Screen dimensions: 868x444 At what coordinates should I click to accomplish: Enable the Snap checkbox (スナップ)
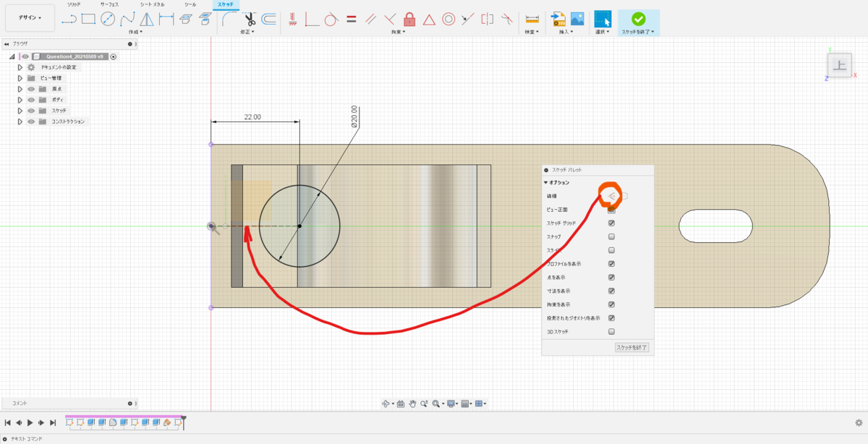[611, 236]
